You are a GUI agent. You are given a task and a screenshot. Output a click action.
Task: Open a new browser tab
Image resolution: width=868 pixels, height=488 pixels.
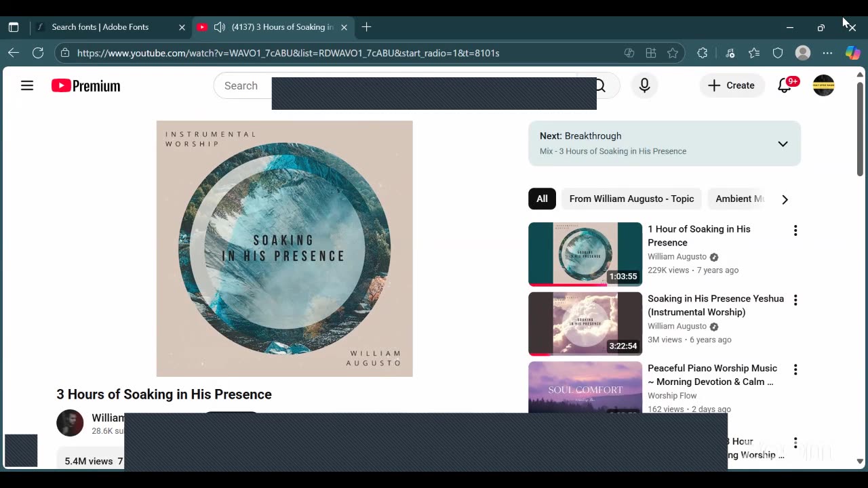point(366,27)
